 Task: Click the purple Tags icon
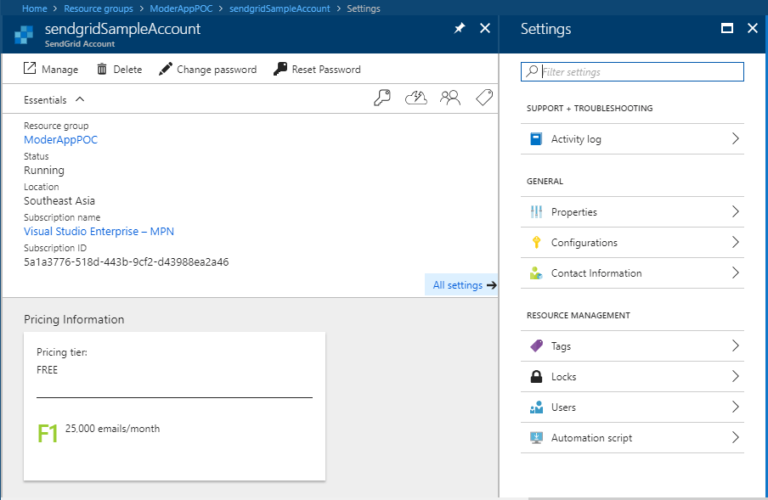pyautogui.click(x=536, y=346)
